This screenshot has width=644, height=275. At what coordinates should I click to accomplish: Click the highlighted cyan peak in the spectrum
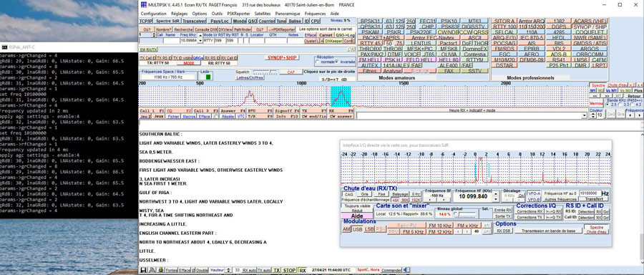point(341,96)
